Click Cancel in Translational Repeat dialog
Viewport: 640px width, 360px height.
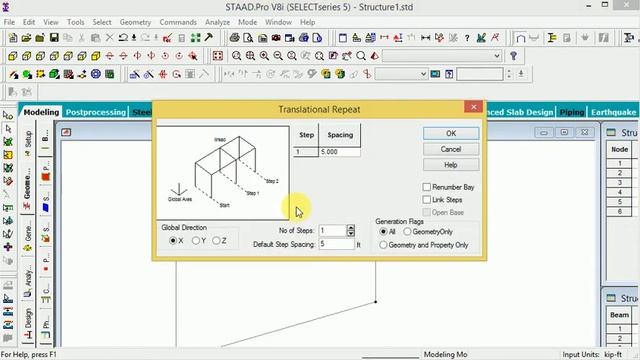[451, 149]
